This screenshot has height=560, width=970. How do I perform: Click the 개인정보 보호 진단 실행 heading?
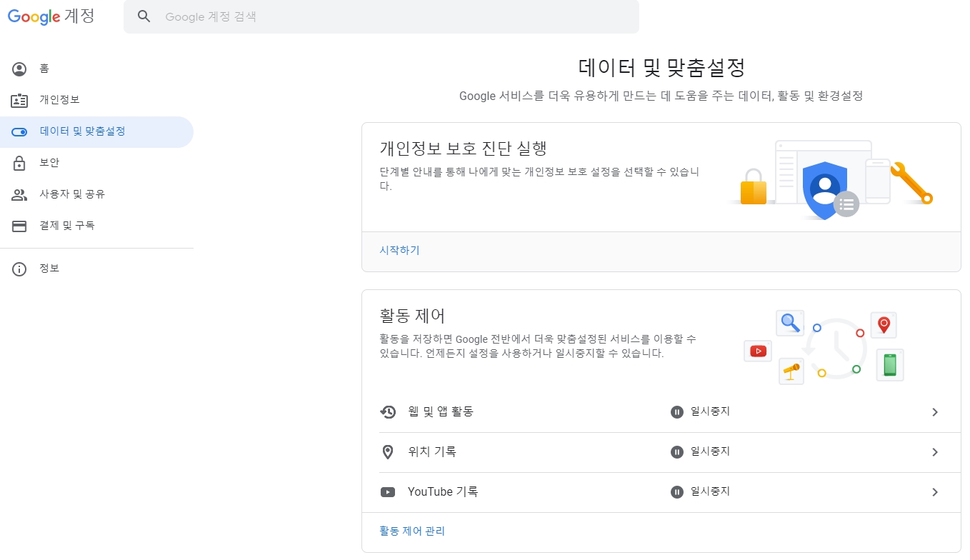(464, 149)
